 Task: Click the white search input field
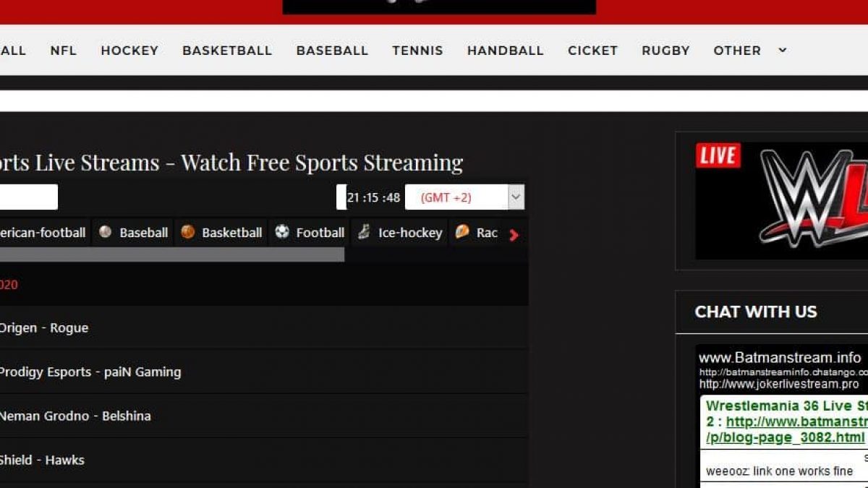pos(27,197)
